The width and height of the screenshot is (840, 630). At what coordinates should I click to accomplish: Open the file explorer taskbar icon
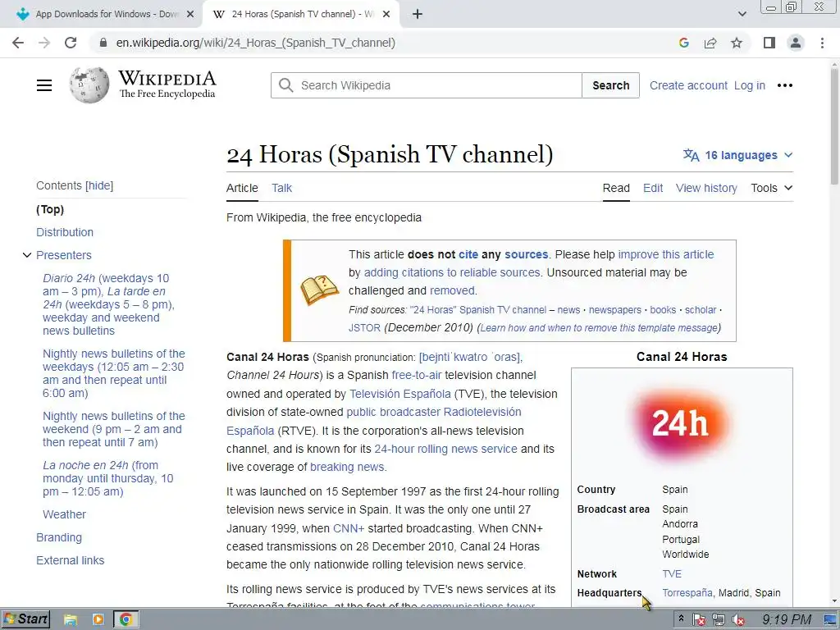pyautogui.click(x=71, y=620)
